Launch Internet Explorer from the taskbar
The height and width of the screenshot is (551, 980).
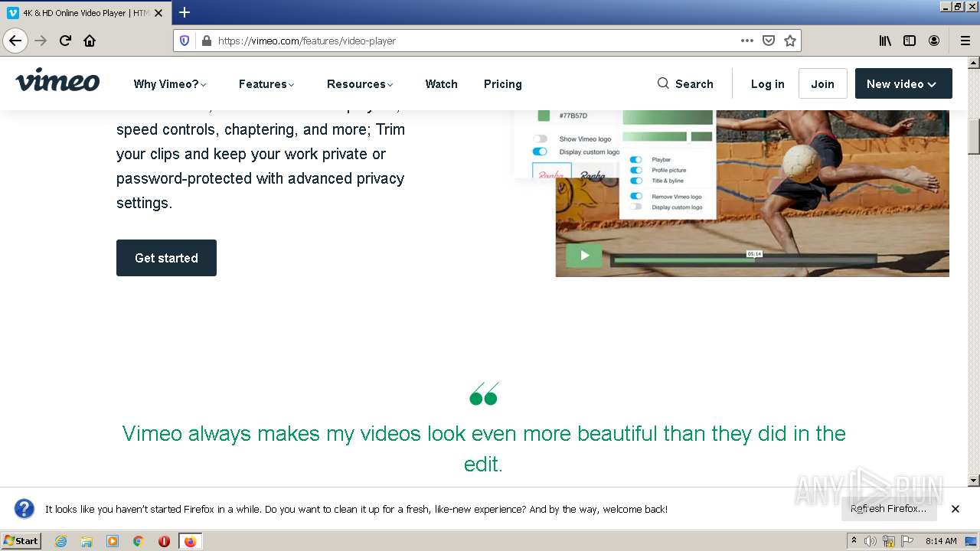[61, 541]
